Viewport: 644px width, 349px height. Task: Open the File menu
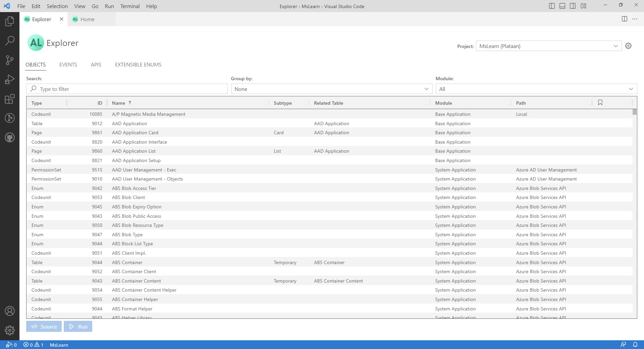[x=21, y=6]
